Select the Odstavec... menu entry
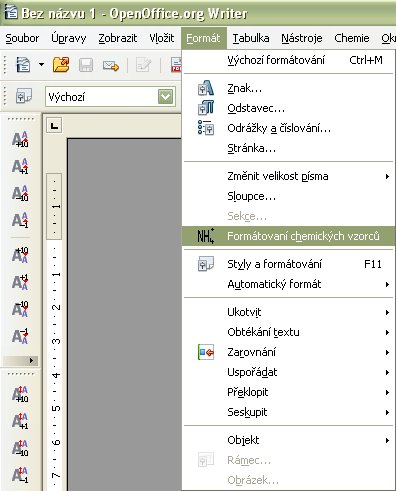 click(x=289, y=108)
